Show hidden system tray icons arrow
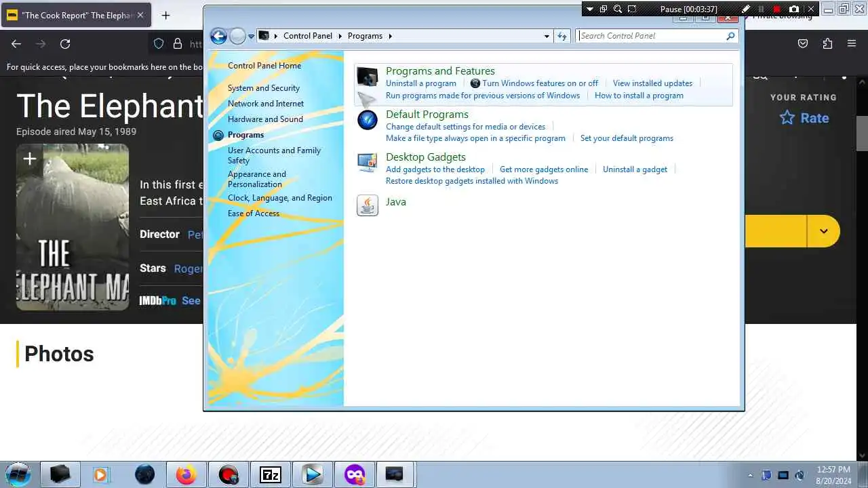The height and width of the screenshot is (488, 868). point(750,475)
